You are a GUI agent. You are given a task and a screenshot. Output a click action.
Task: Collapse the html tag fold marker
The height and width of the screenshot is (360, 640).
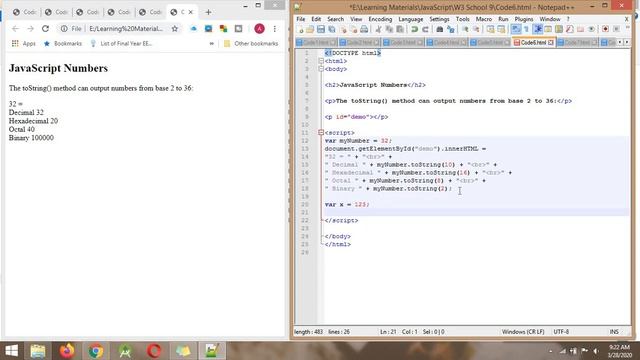[x=321, y=61]
